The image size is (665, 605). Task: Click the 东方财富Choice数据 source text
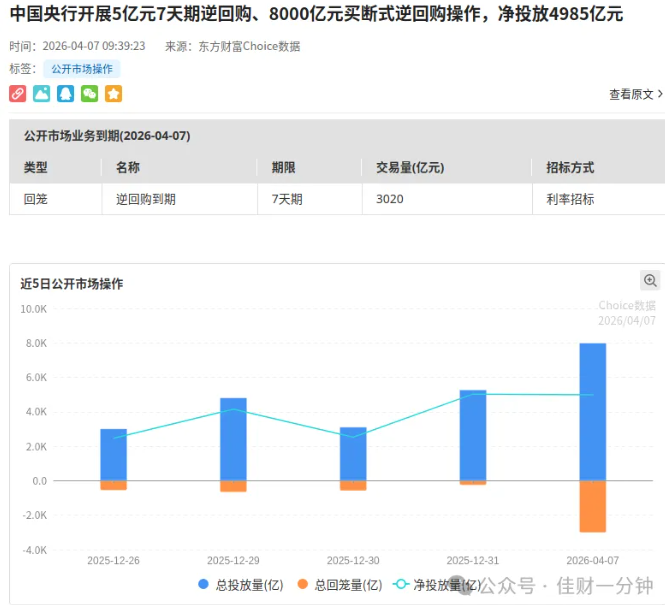pyautogui.click(x=249, y=46)
